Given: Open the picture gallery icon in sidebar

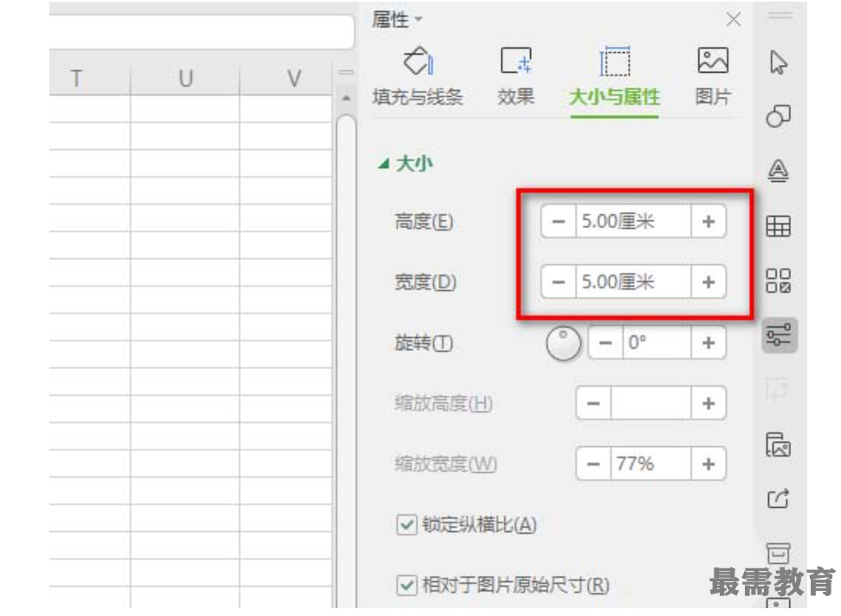Looking at the screenshot, I should point(779,444).
